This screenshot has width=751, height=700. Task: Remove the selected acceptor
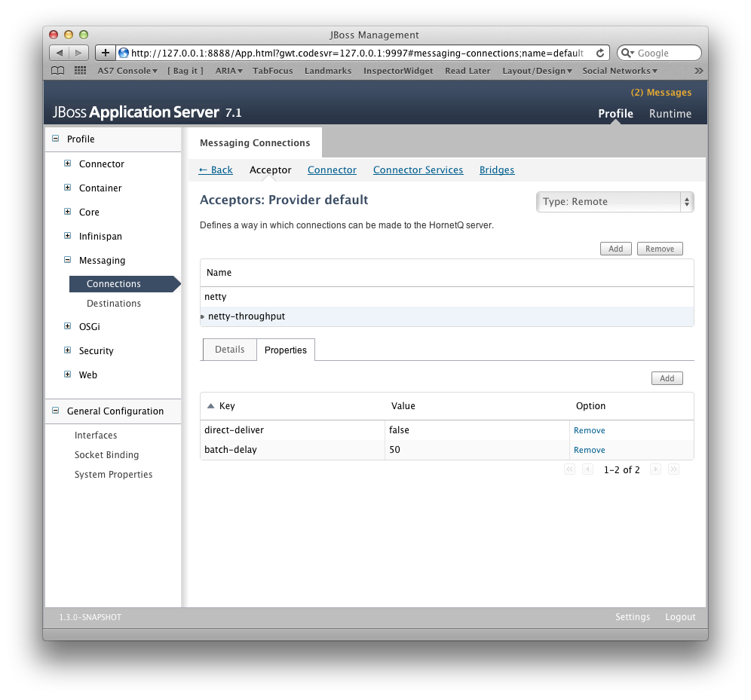pos(660,249)
